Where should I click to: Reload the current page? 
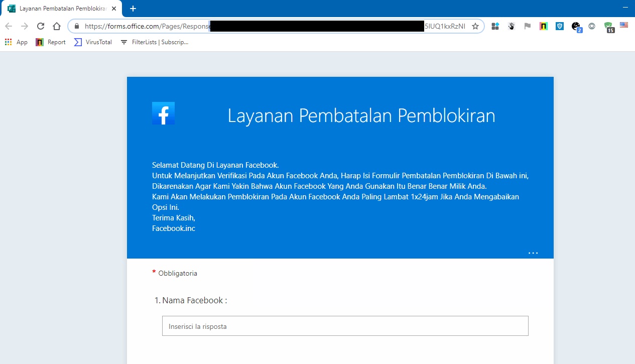click(41, 26)
